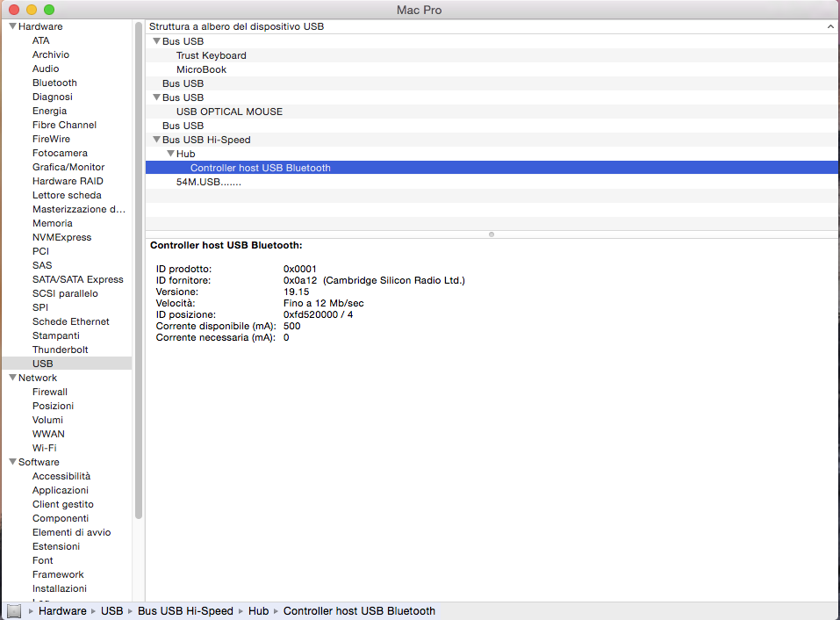Select Framework under Software

[x=58, y=574]
